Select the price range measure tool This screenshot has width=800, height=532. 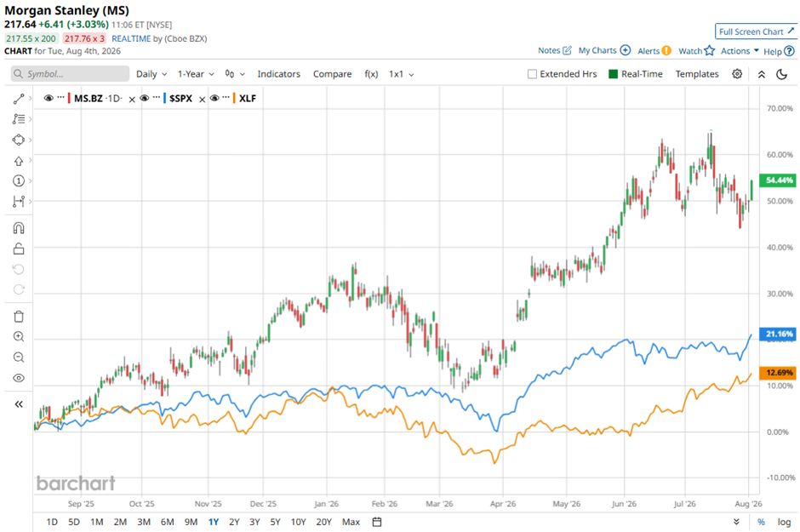click(19, 202)
